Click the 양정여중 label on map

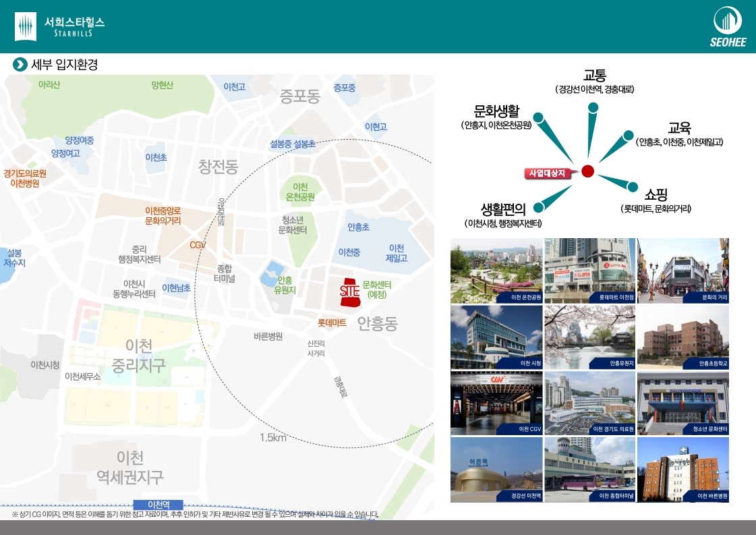click(x=80, y=140)
